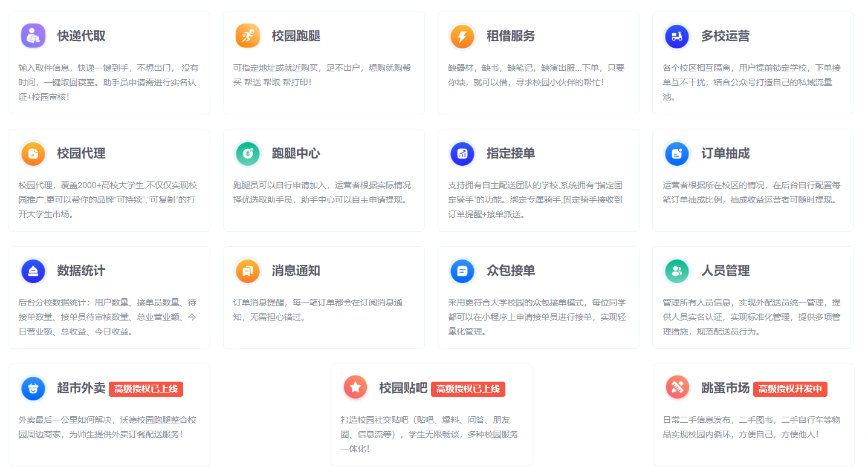Open the 租借服务 lightning icon

click(462, 36)
